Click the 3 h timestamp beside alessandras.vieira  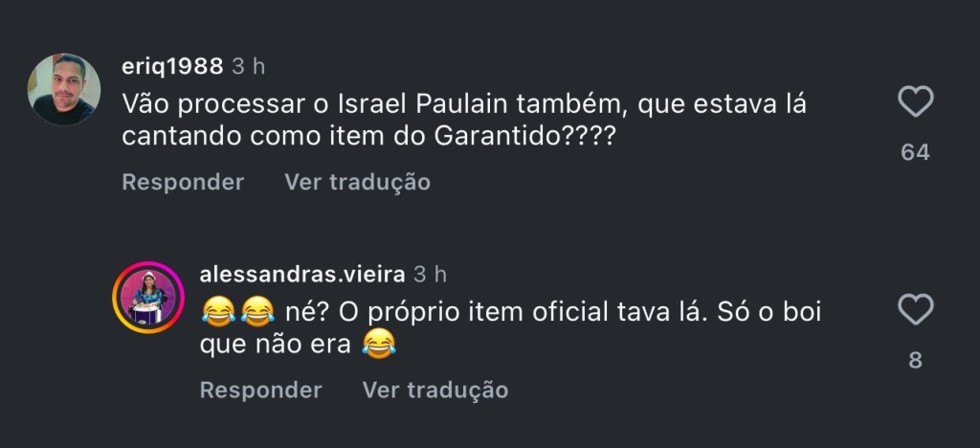[430, 275]
